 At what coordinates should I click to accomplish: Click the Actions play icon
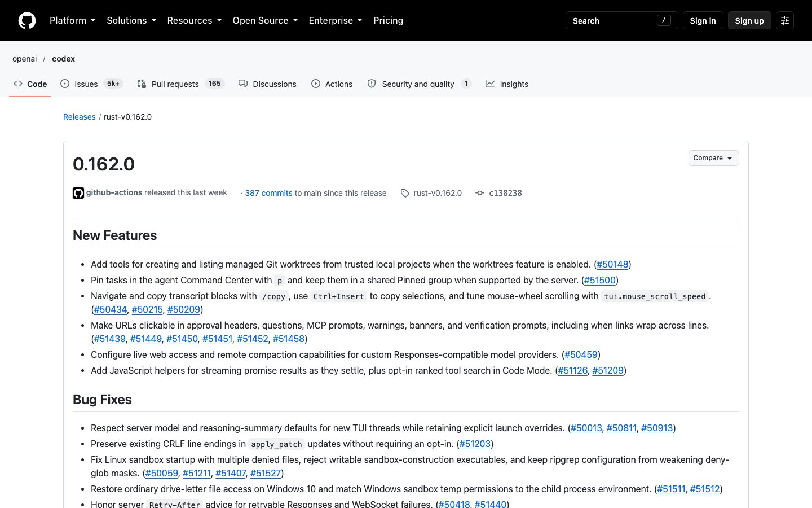tap(316, 84)
